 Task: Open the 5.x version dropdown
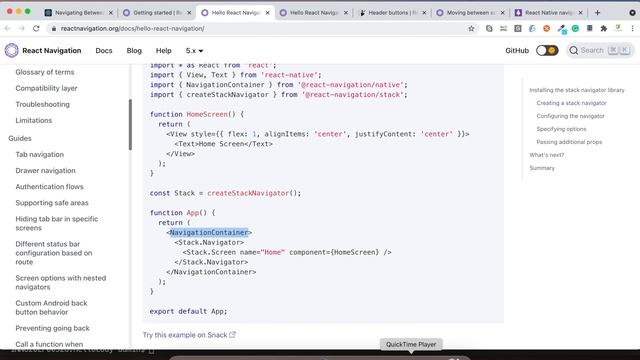[x=194, y=51]
